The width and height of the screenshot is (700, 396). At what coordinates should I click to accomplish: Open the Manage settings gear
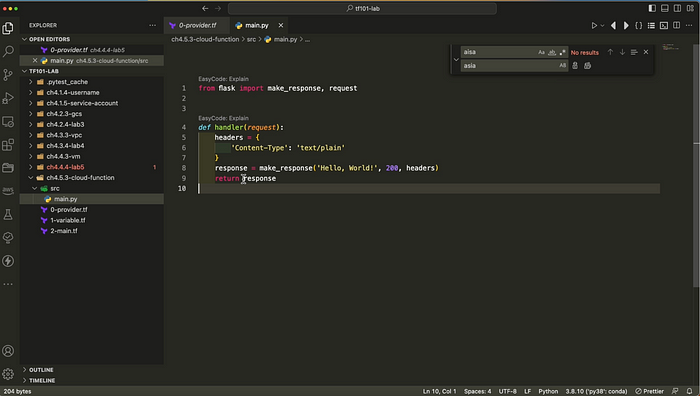8,374
